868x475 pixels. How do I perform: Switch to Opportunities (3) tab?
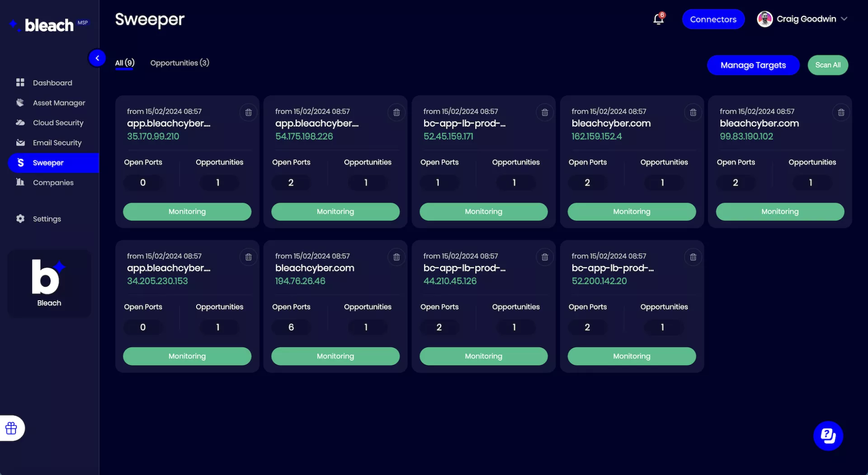179,63
